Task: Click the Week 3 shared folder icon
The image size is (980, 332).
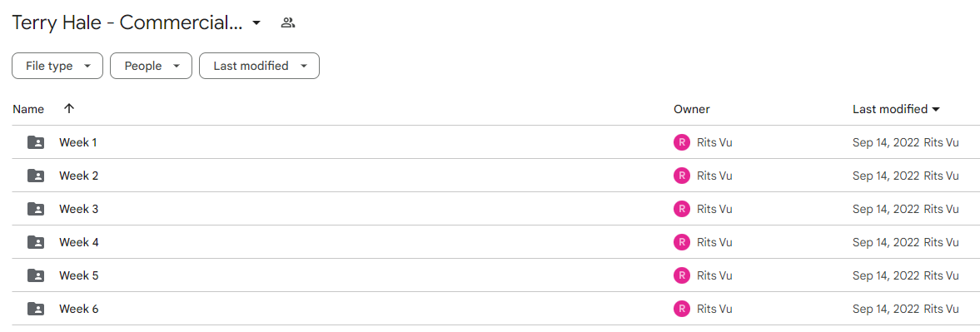Action: [37, 209]
